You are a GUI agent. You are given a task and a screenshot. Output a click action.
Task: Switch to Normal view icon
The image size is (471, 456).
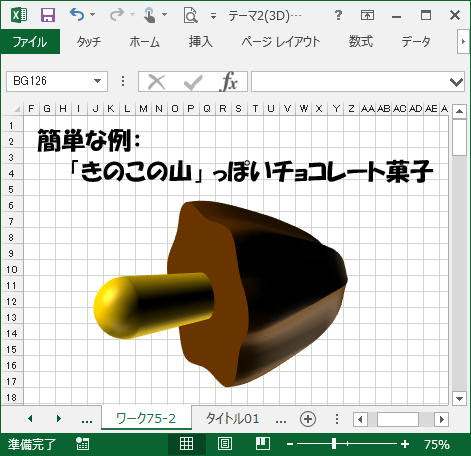pyautogui.click(x=186, y=444)
